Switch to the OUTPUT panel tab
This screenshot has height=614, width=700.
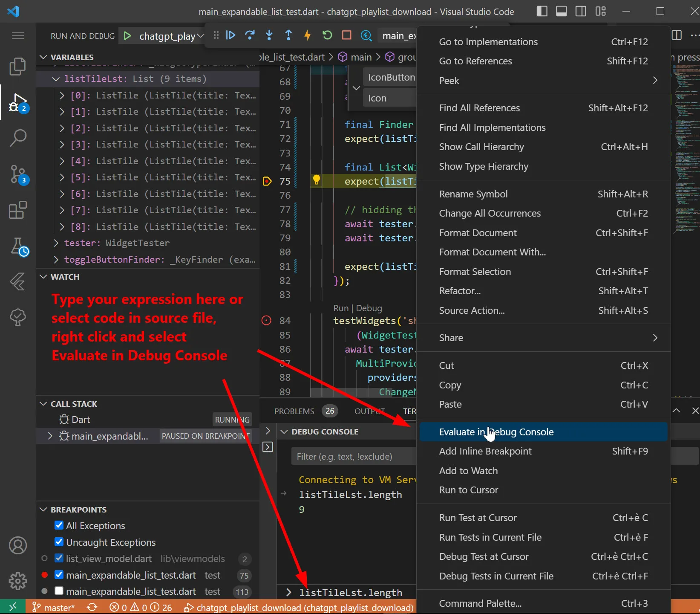[369, 411]
